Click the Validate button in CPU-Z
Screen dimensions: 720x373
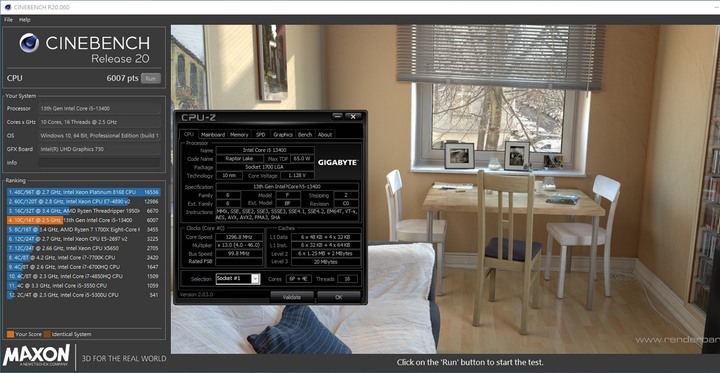292,297
